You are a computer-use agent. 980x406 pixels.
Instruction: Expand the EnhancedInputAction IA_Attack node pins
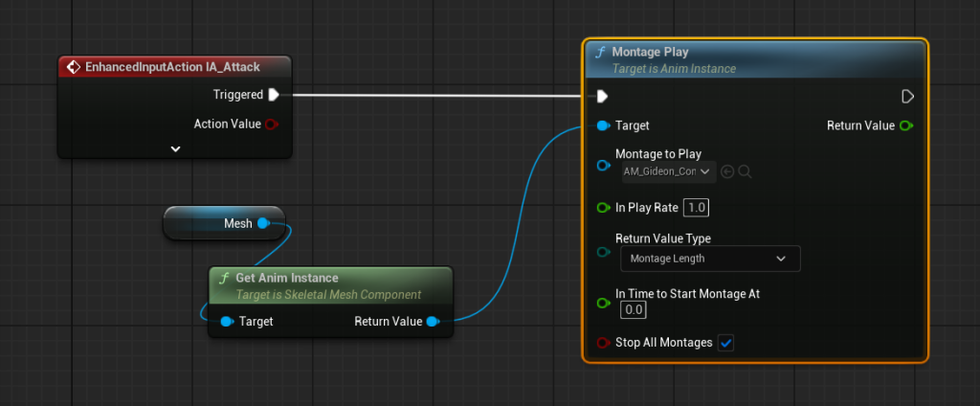coord(176,148)
